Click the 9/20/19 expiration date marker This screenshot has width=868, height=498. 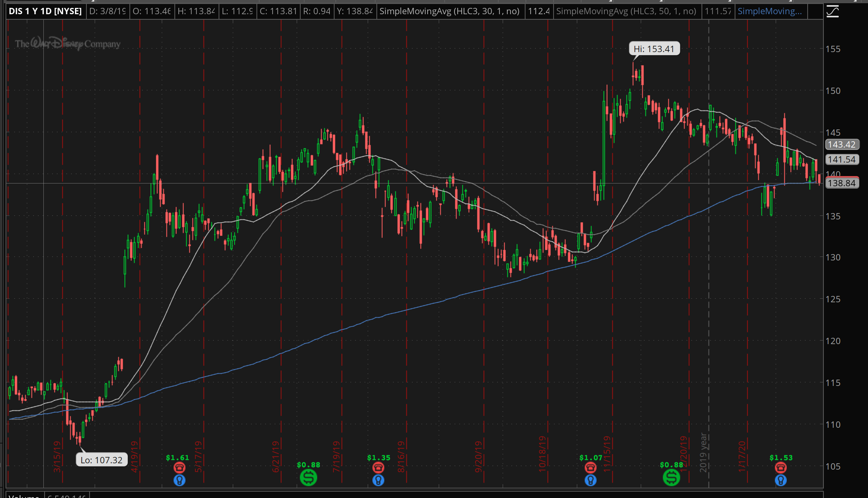point(479,457)
